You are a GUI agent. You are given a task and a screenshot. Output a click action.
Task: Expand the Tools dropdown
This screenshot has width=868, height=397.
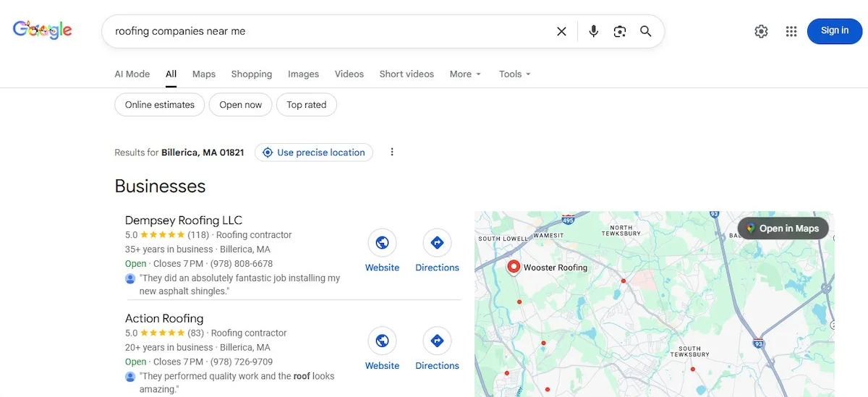tap(515, 74)
